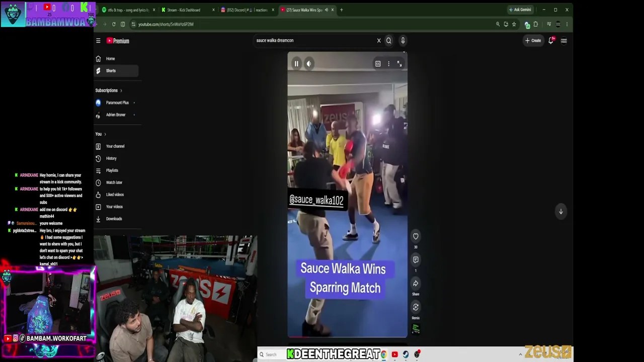The width and height of the screenshot is (644, 362).
Task: Open the YouTube hamburger guide menu
Action: point(98,41)
